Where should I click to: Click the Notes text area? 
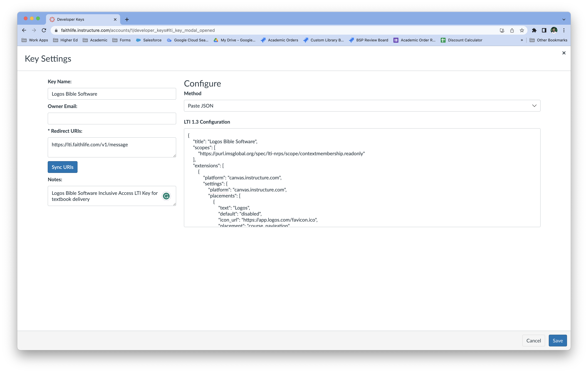(112, 196)
